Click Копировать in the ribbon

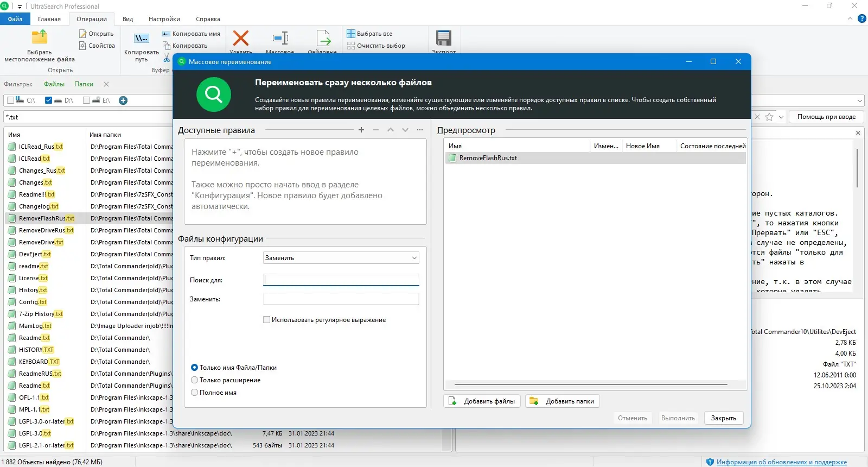pyautogui.click(x=185, y=46)
